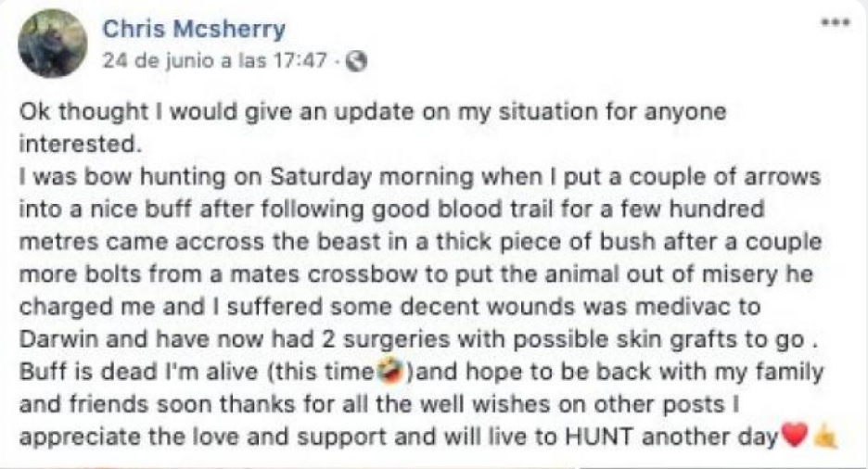This screenshot has height=469, width=868.
Task: Open the post options three-dot menu
Action: [836, 22]
